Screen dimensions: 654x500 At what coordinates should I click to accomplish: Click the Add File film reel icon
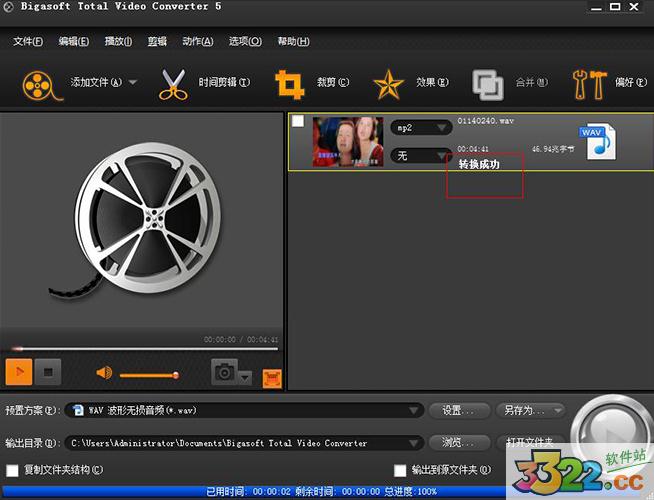tap(42, 85)
